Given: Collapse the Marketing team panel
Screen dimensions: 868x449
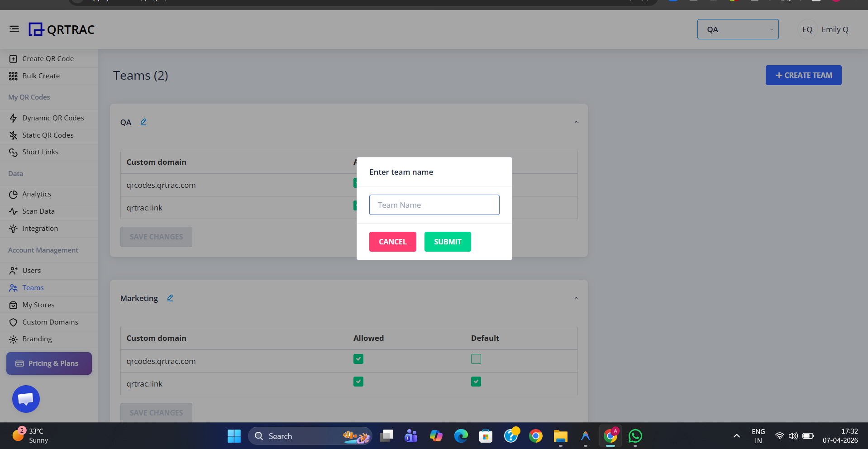Looking at the screenshot, I should [x=576, y=298].
